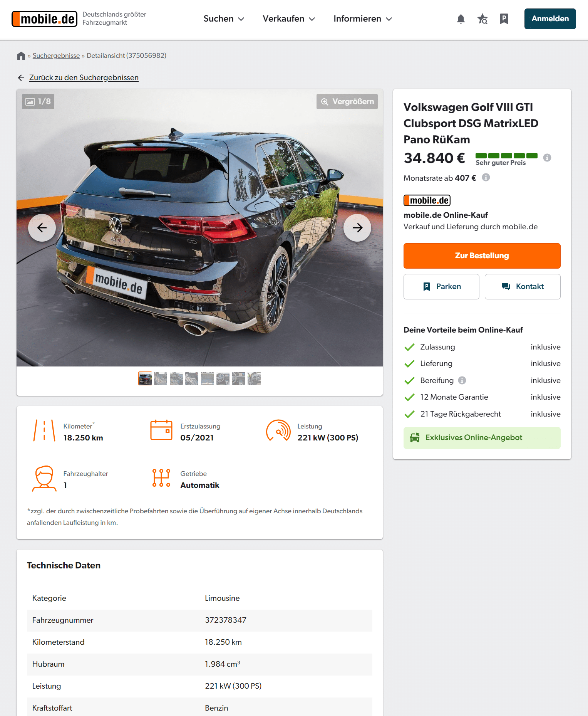Click the Anmelden button
The width and height of the screenshot is (588, 716).
point(550,19)
